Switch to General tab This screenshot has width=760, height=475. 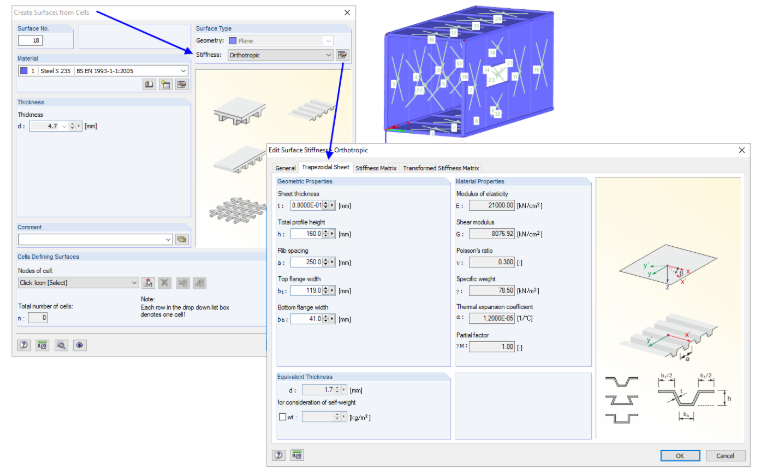[285, 168]
